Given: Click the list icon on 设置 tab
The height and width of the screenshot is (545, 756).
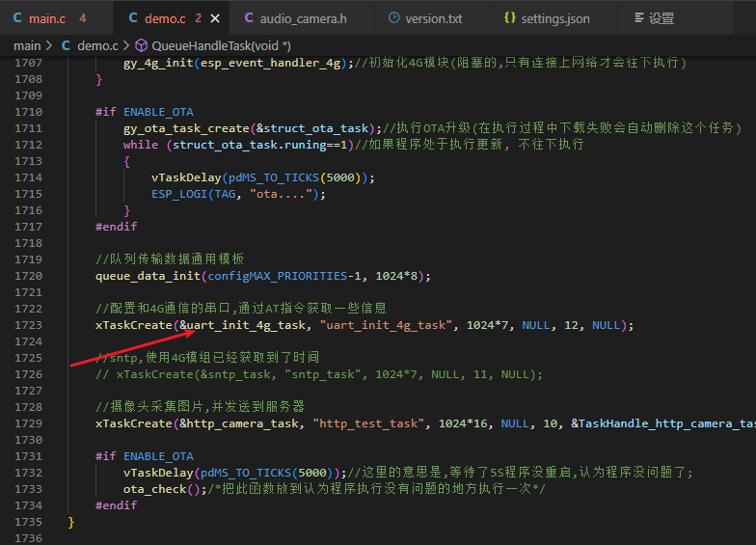Looking at the screenshot, I should tap(638, 17).
